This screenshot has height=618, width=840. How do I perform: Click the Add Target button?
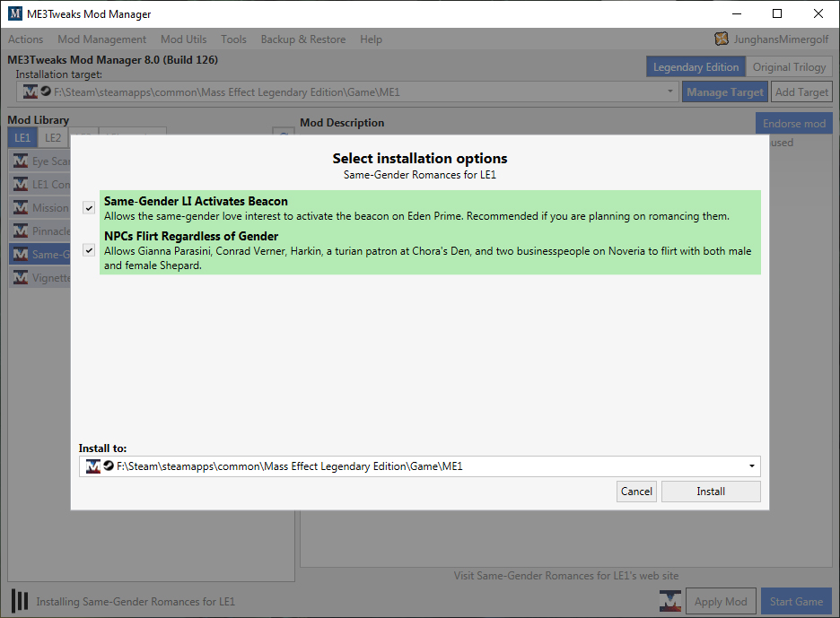pos(801,92)
